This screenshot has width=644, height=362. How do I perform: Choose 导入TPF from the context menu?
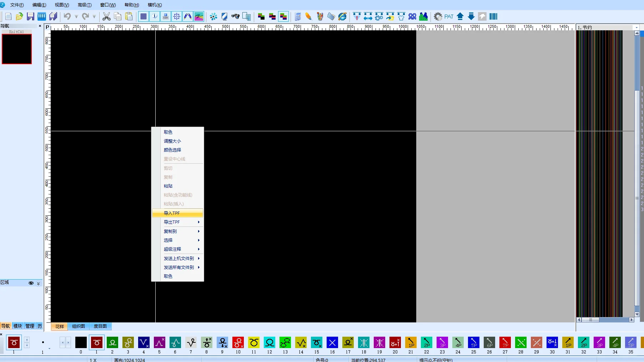178,213
